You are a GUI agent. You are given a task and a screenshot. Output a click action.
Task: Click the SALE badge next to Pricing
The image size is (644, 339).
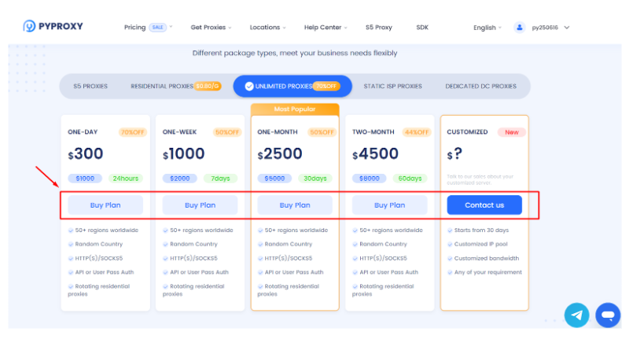click(158, 27)
